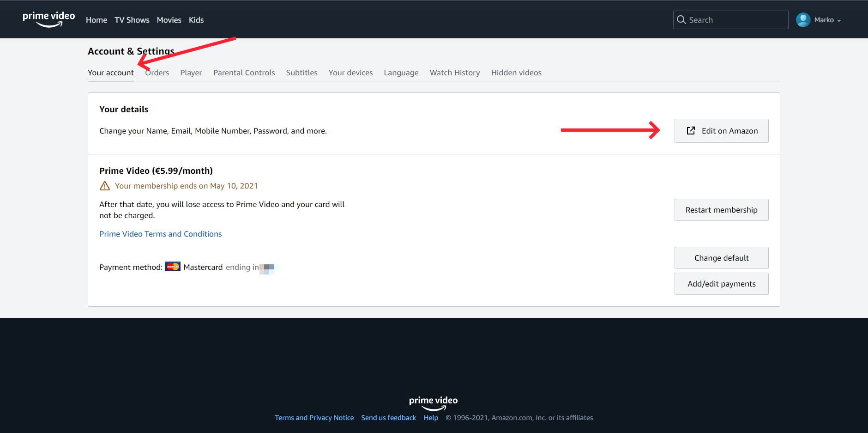
Task: Click the external link icon beside Edit on Amazon
Action: pyautogui.click(x=690, y=131)
